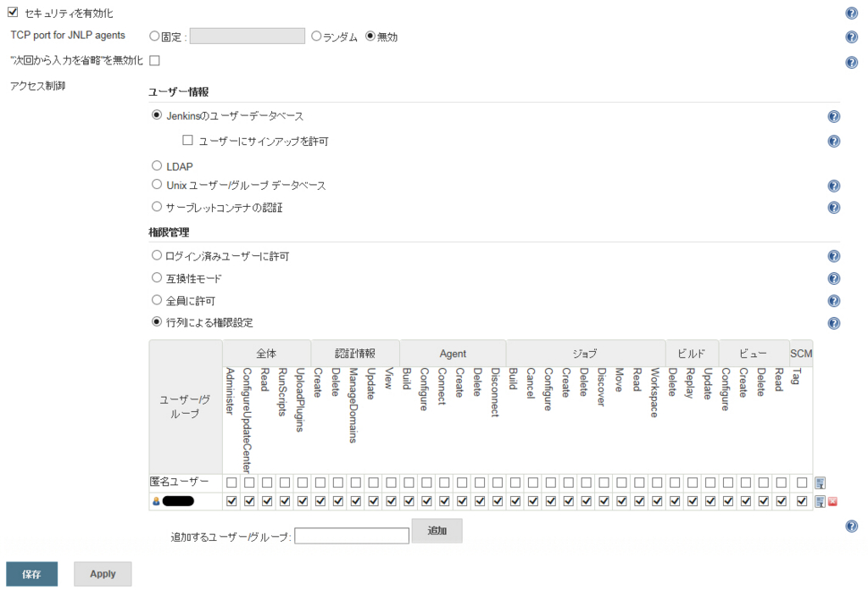Click the 追加 button
This screenshot has height=591, width=868.
437,531
